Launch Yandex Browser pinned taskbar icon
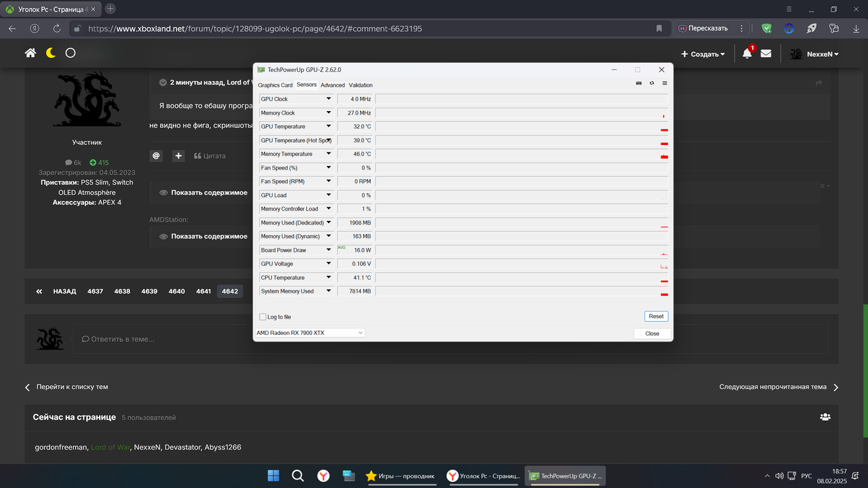The width and height of the screenshot is (868, 488). click(x=323, y=476)
